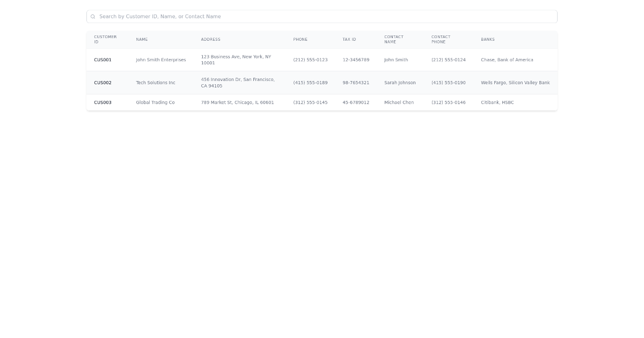Select customer ID CUS002

103,83
